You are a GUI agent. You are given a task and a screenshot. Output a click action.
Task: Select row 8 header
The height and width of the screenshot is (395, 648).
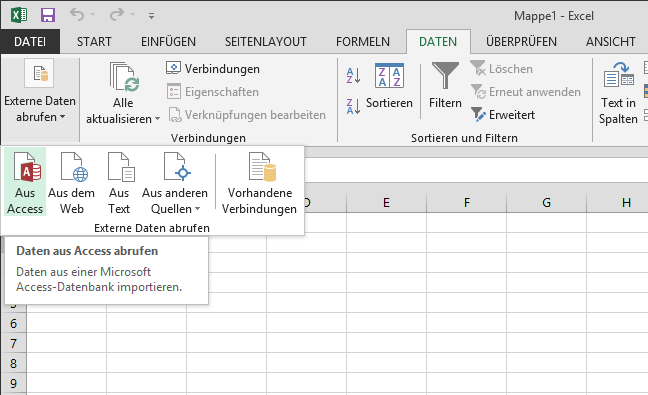[x=14, y=363]
